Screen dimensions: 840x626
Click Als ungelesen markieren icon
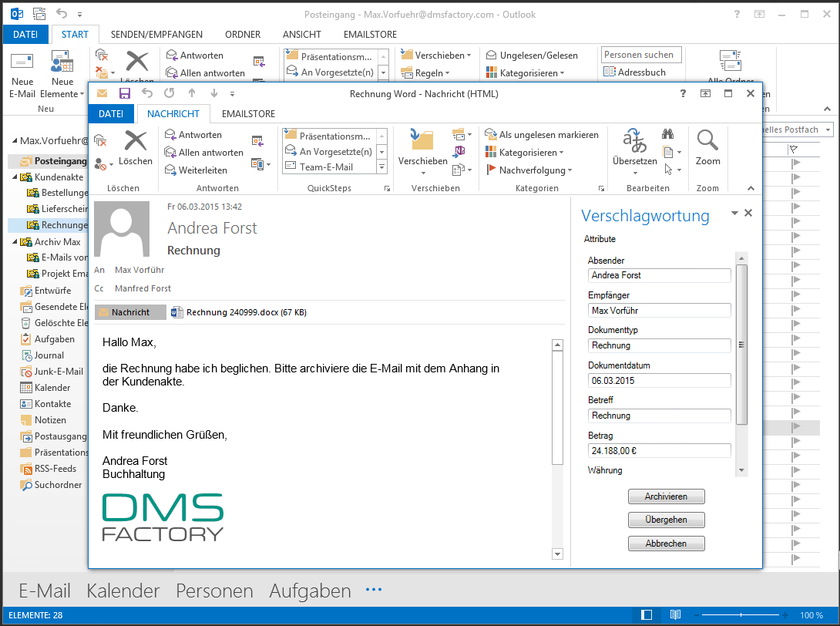[x=542, y=134]
